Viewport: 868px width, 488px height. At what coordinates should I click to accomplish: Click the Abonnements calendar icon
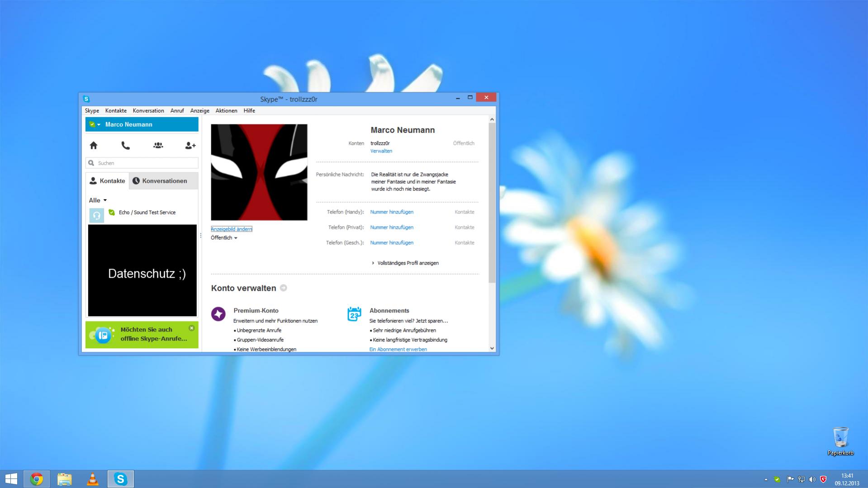click(x=354, y=314)
